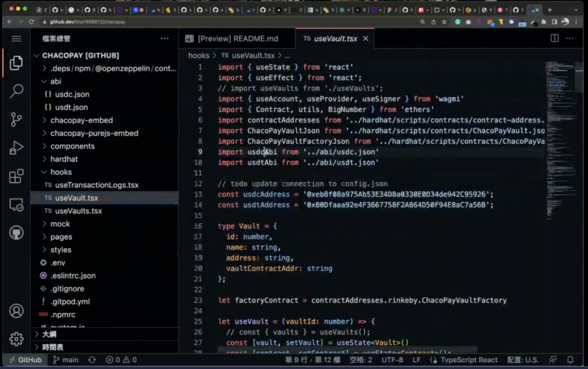Image resolution: width=588 pixels, height=369 pixels.
Task: Open the Explorer view in activity bar
Action: coord(16,63)
